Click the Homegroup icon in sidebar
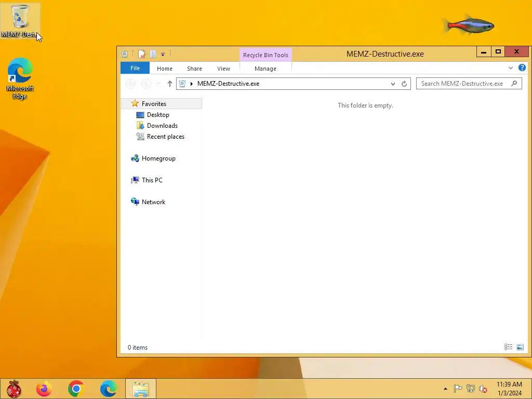 135,158
